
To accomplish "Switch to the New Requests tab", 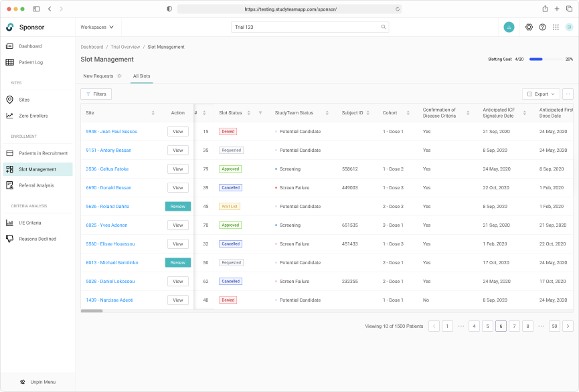I will [x=102, y=76].
